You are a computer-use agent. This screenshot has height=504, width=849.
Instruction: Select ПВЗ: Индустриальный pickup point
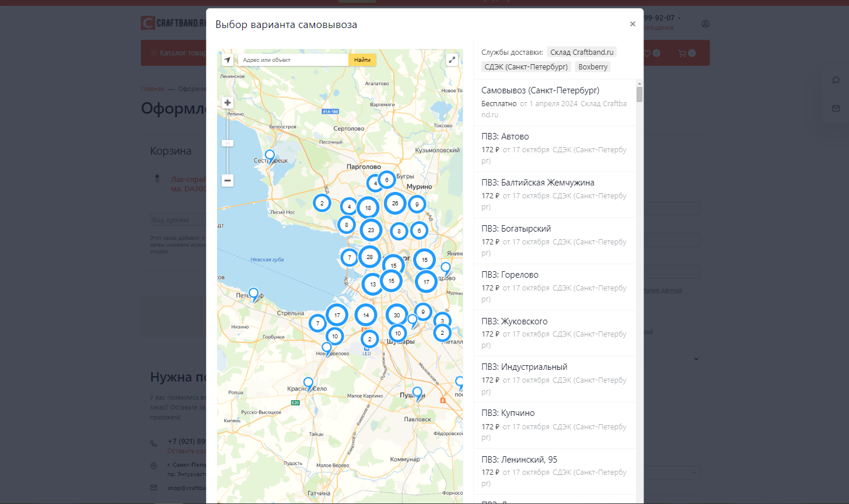pyautogui.click(x=554, y=379)
